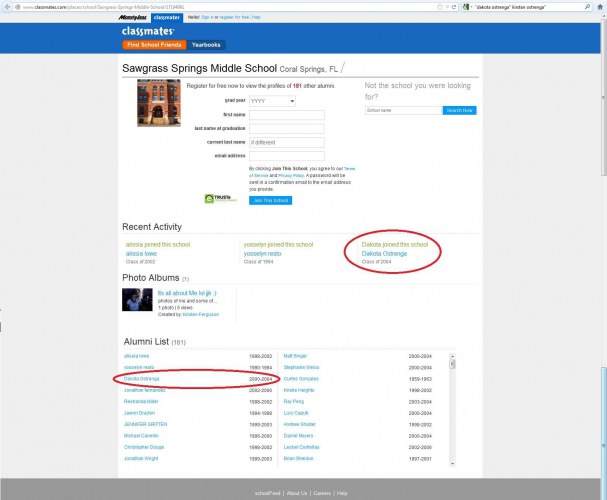Focus the School name search box
This screenshot has width=607, height=500.
pos(403,110)
